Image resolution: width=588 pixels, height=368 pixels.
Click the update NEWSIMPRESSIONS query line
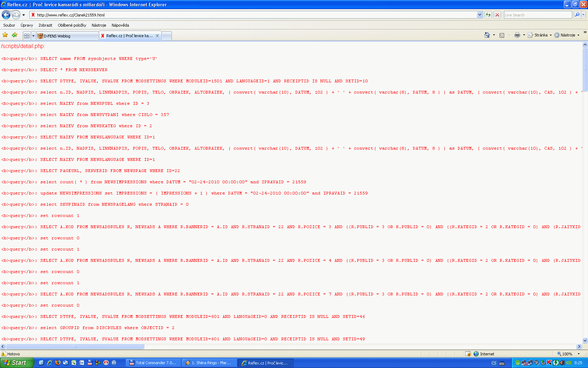click(x=184, y=193)
